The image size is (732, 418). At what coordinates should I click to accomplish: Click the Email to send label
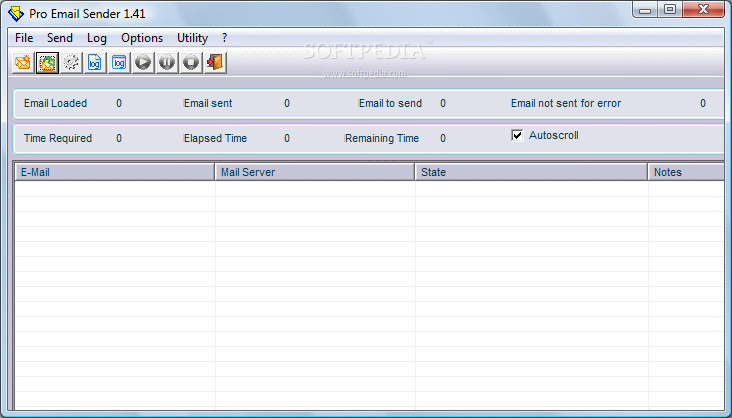pos(390,103)
